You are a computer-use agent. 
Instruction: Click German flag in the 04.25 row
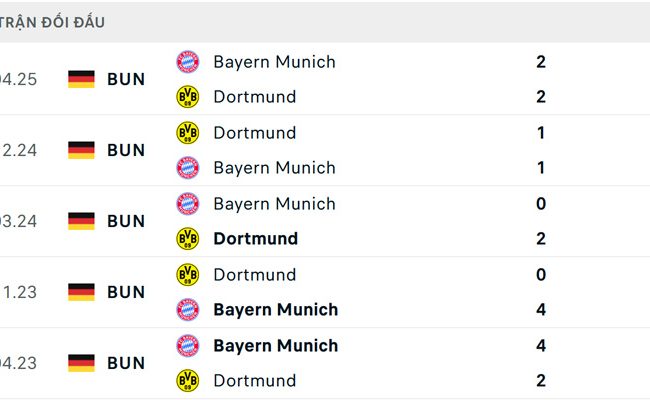[x=81, y=79]
